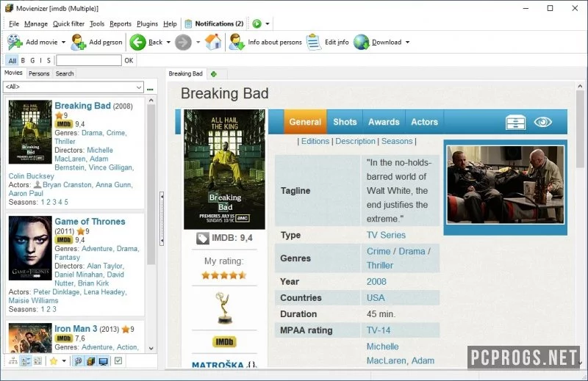
Task: Toggle the TV monitor filter icon
Action: [103, 360]
